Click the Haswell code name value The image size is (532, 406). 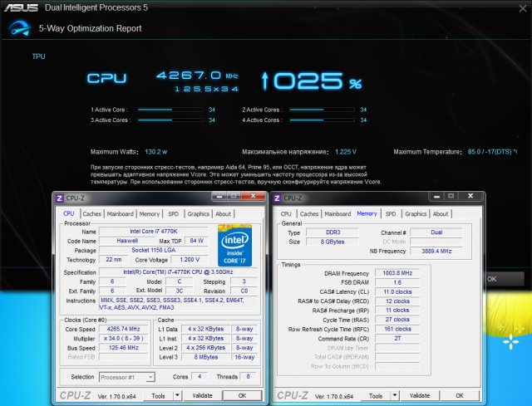click(127, 241)
